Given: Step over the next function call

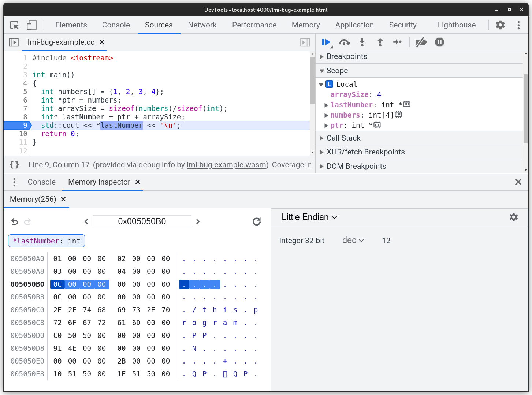Looking at the screenshot, I should (344, 42).
